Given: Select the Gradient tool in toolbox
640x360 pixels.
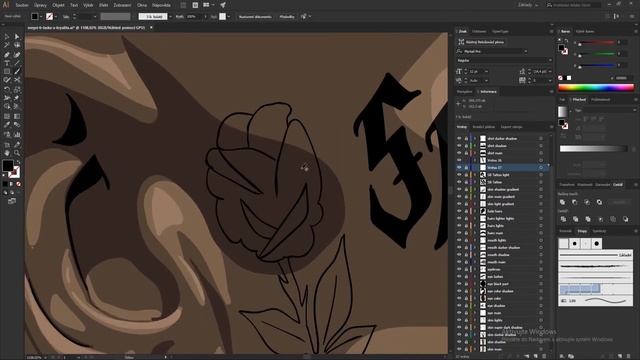Looking at the screenshot, I should click(17, 116).
